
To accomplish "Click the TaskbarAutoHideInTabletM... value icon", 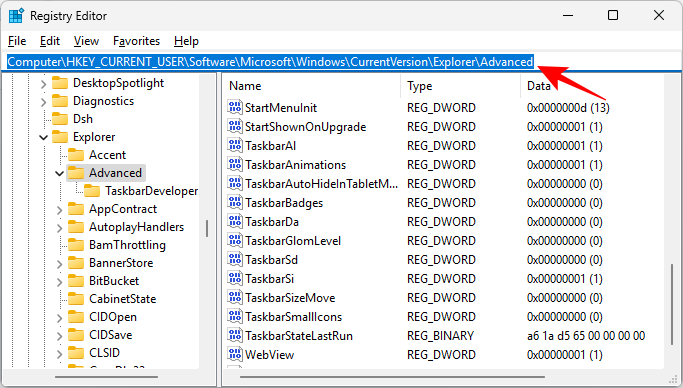I will tap(235, 183).
